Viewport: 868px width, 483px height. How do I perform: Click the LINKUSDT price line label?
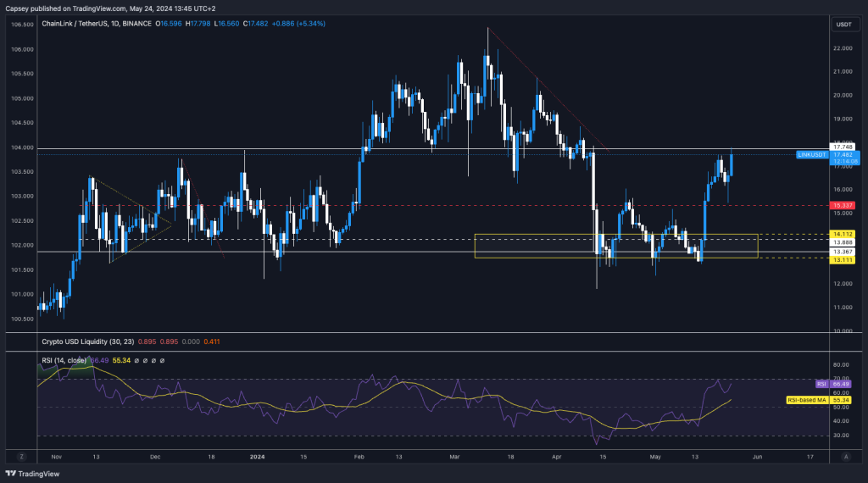click(x=812, y=155)
